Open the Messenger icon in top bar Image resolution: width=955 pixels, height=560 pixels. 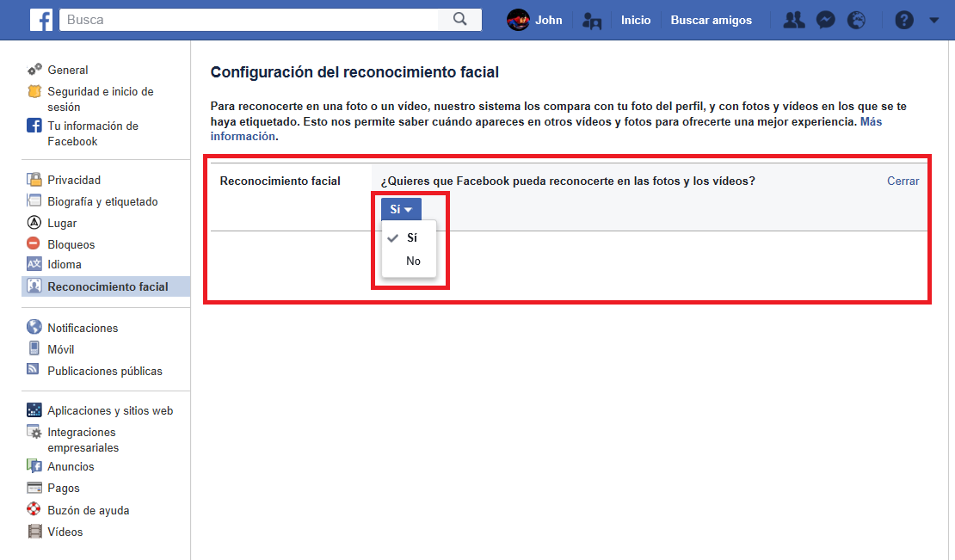pyautogui.click(x=825, y=20)
